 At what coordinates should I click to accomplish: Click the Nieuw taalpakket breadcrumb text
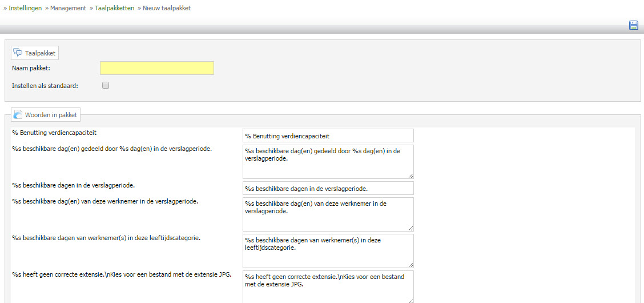click(x=166, y=8)
